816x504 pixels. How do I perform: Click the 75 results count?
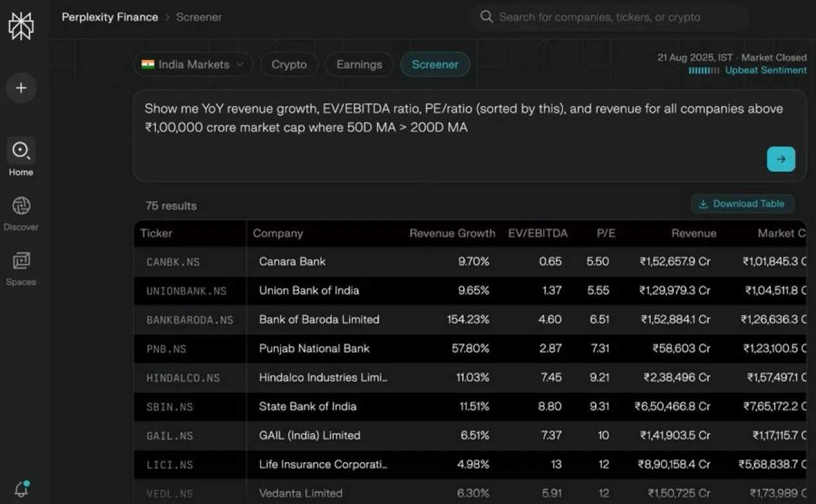pos(171,206)
